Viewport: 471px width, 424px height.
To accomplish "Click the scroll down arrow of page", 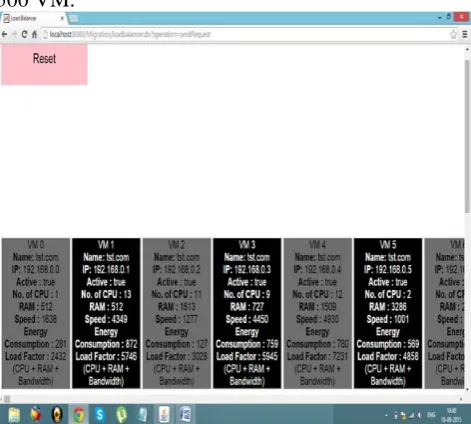I will click(x=467, y=389).
